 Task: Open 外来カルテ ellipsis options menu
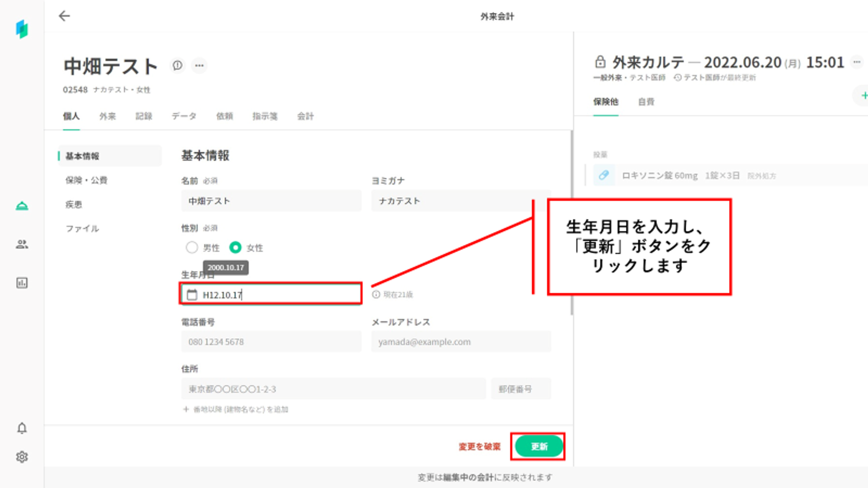[x=856, y=62]
